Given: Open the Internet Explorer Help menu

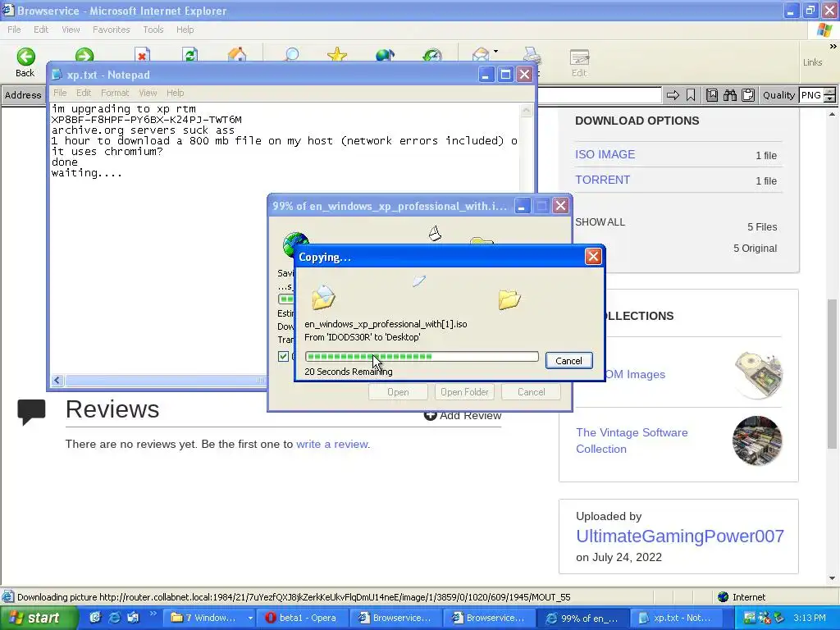Looking at the screenshot, I should pyautogui.click(x=185, y=30).
